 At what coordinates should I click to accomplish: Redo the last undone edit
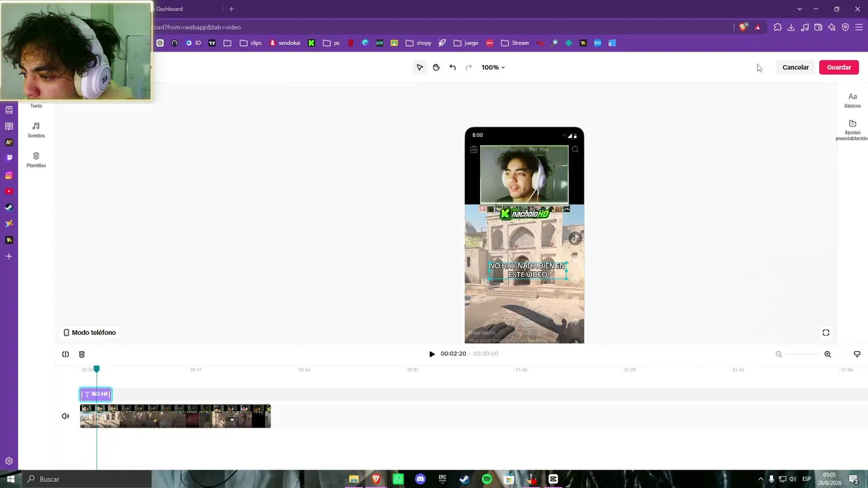469,67
